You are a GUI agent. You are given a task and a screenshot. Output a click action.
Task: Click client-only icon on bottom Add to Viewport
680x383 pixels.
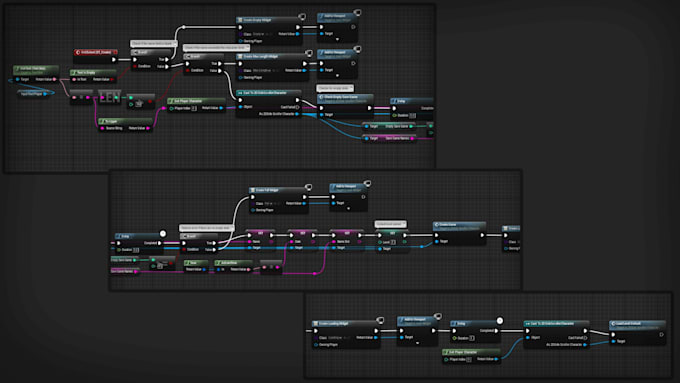coord(438,316)
